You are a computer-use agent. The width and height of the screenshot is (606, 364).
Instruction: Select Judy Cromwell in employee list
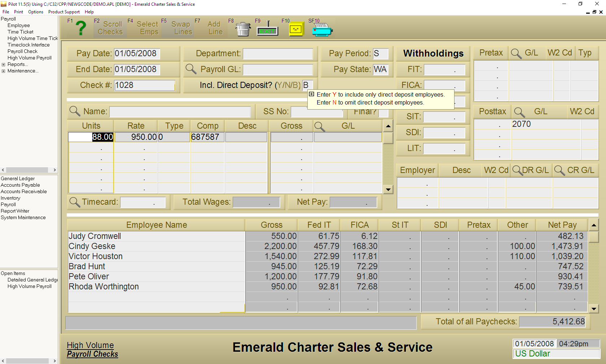coord(95,236)
